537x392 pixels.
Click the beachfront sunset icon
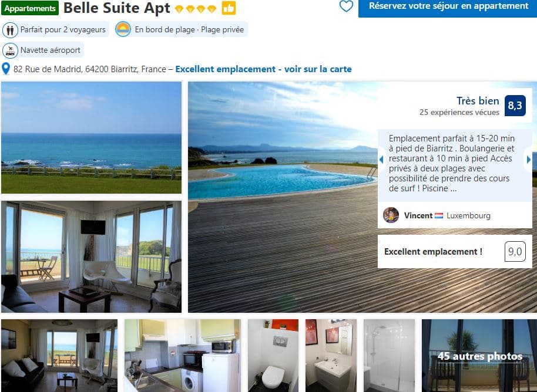(x=123, y=29)
